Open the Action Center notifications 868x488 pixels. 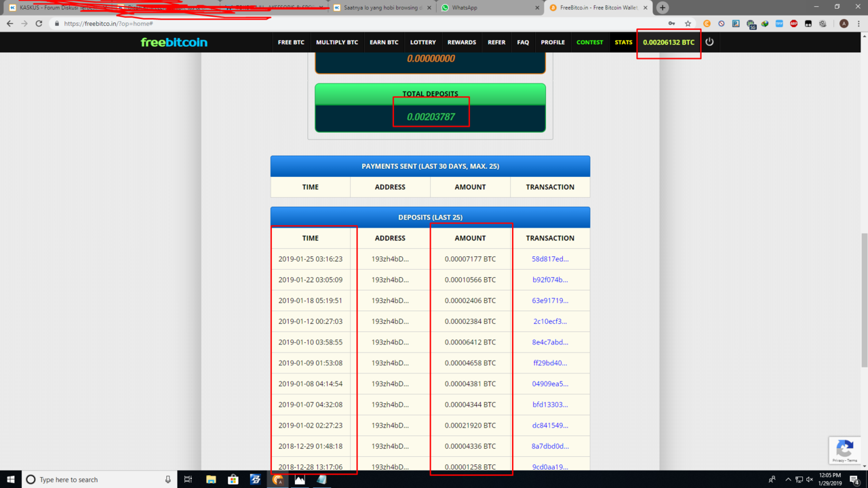(x=854, y=479)
